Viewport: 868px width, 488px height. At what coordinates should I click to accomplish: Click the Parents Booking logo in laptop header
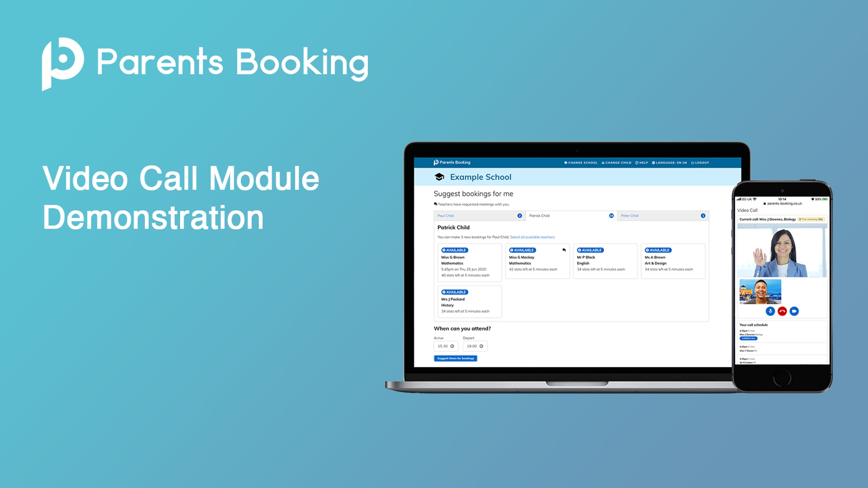452,162
